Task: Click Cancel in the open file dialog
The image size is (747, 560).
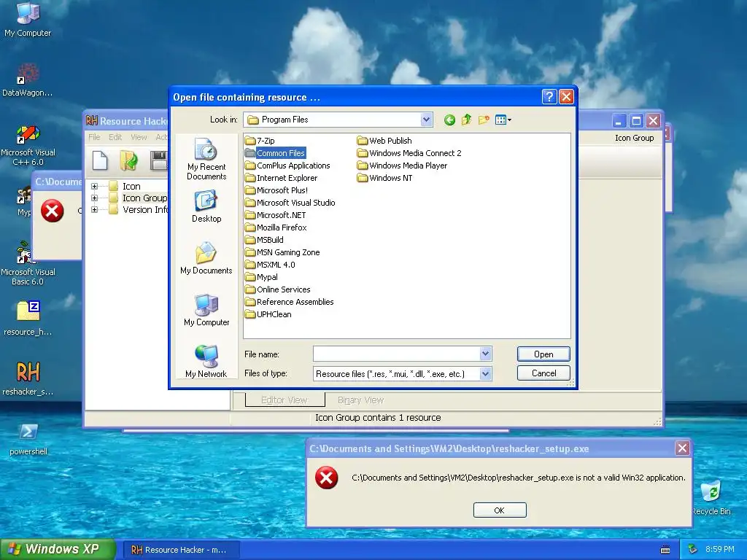Action: 543,373
